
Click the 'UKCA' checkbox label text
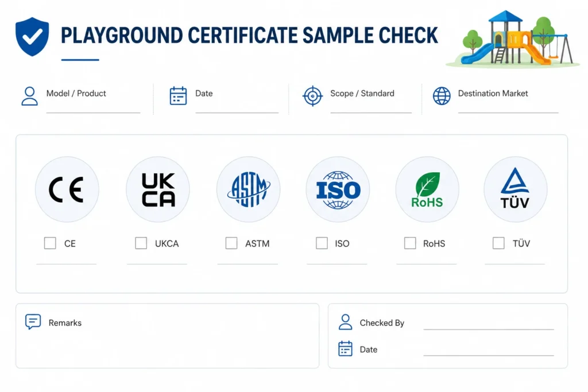click(x=167, y=243)
